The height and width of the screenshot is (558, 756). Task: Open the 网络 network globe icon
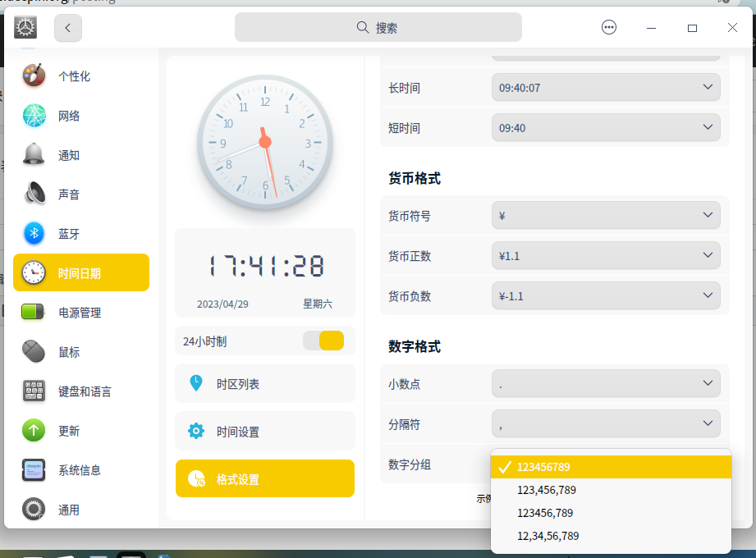[x=34, y=115]
